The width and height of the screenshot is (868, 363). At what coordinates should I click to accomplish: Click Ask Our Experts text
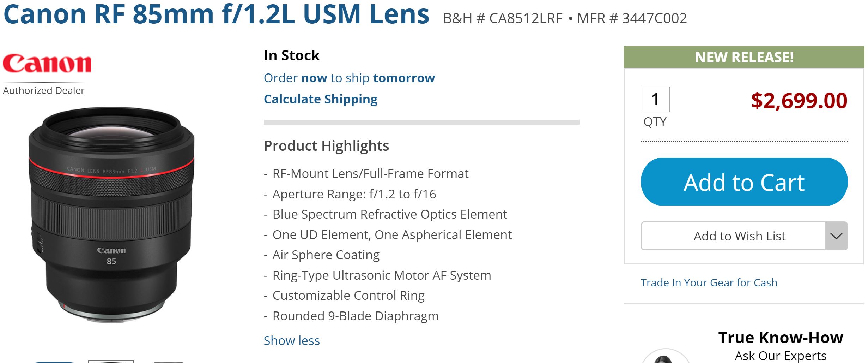780,356
